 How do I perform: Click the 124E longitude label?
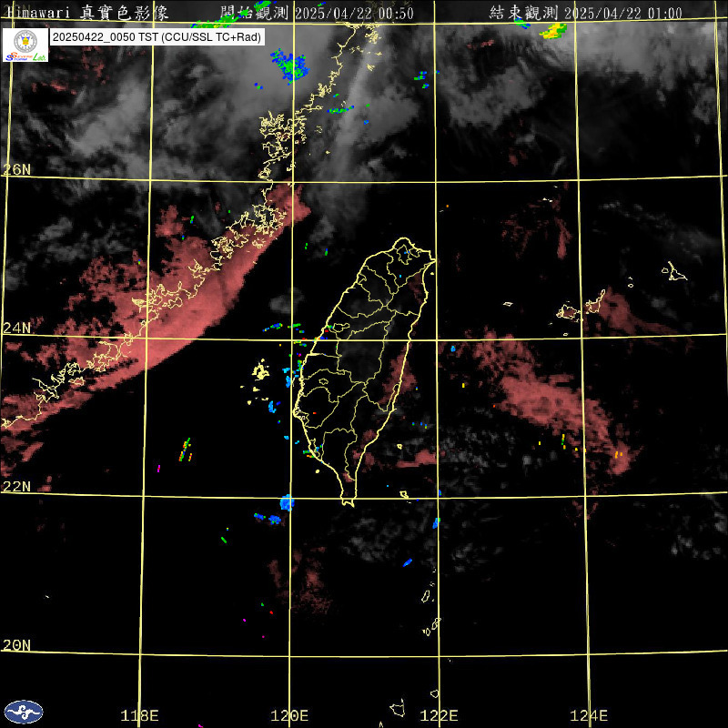coord(589,715)
